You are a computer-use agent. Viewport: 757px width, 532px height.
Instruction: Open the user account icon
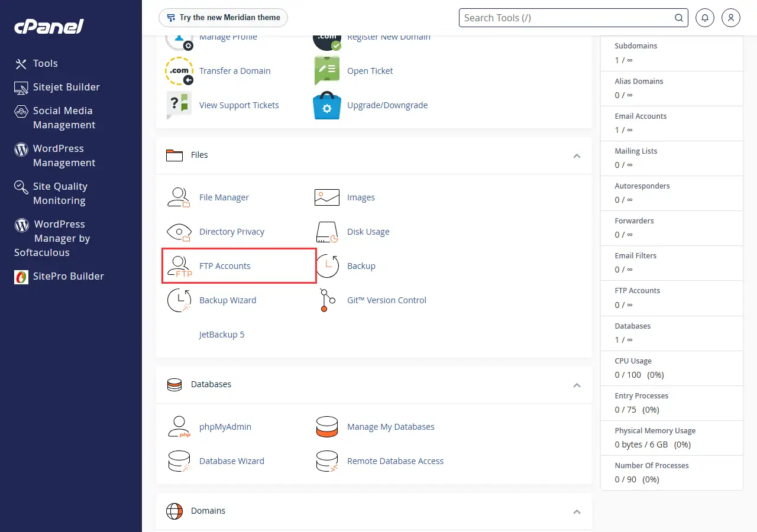tap(731, 18)
